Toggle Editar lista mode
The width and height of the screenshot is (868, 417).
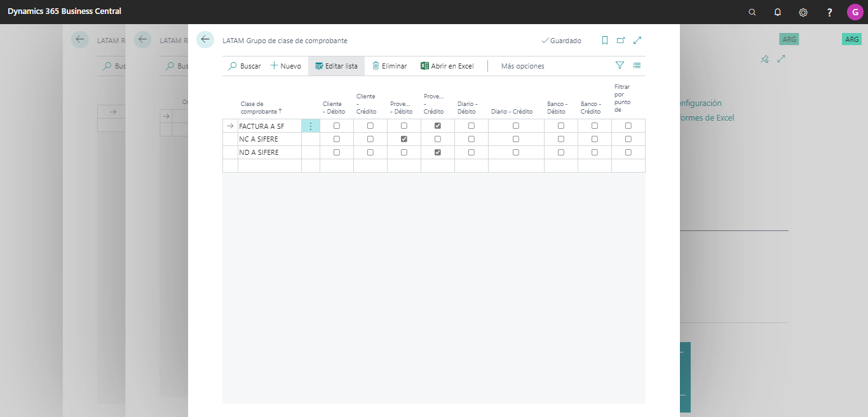tap(336, 66)
